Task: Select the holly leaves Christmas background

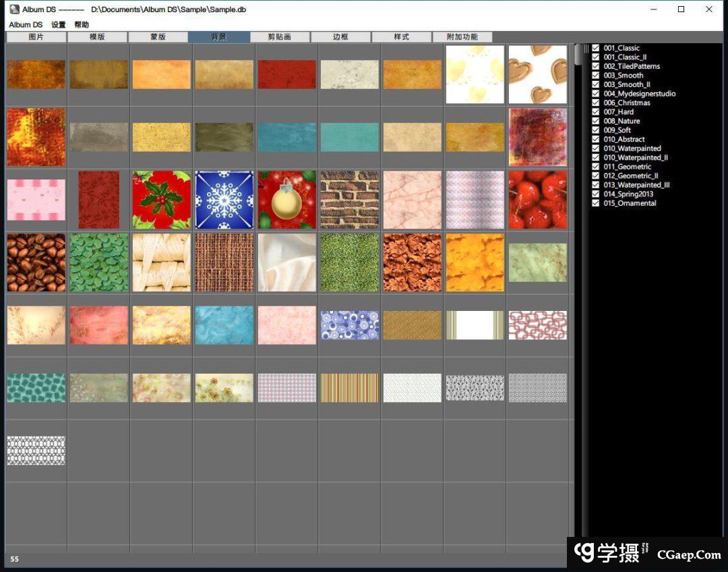Action: pos(161,200)
